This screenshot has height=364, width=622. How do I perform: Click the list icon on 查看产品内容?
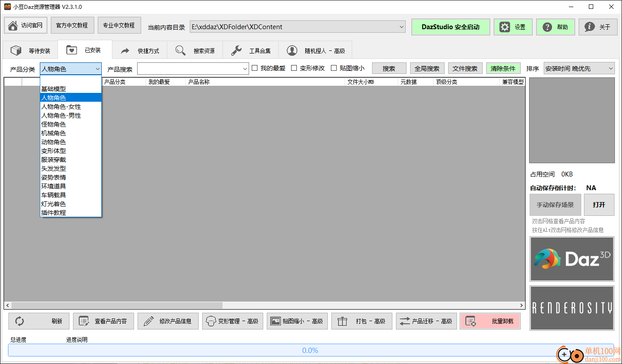tap(84, 321)
